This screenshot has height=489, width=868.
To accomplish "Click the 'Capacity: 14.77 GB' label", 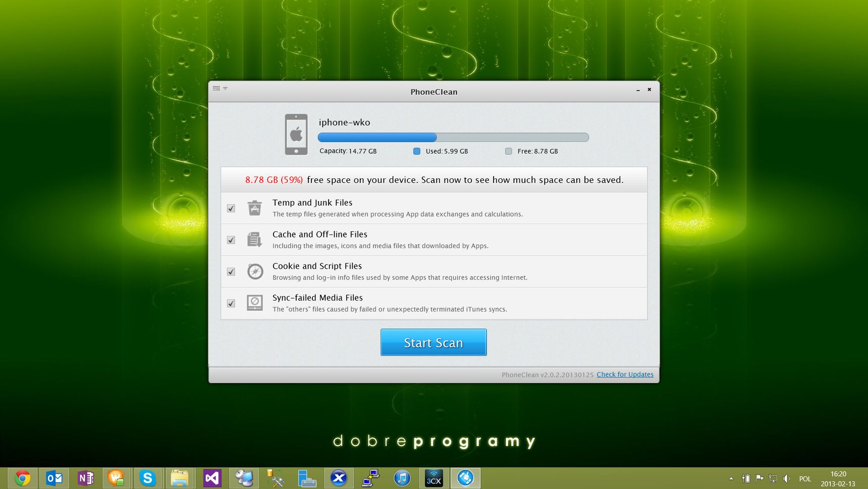I will (x=348, y=151).
